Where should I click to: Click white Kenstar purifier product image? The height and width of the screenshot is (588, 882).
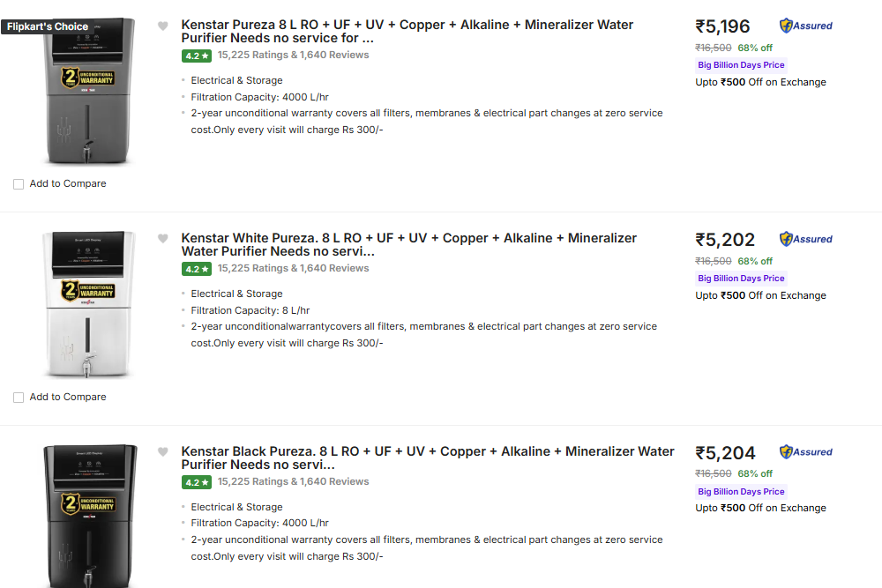pos(88,304)
